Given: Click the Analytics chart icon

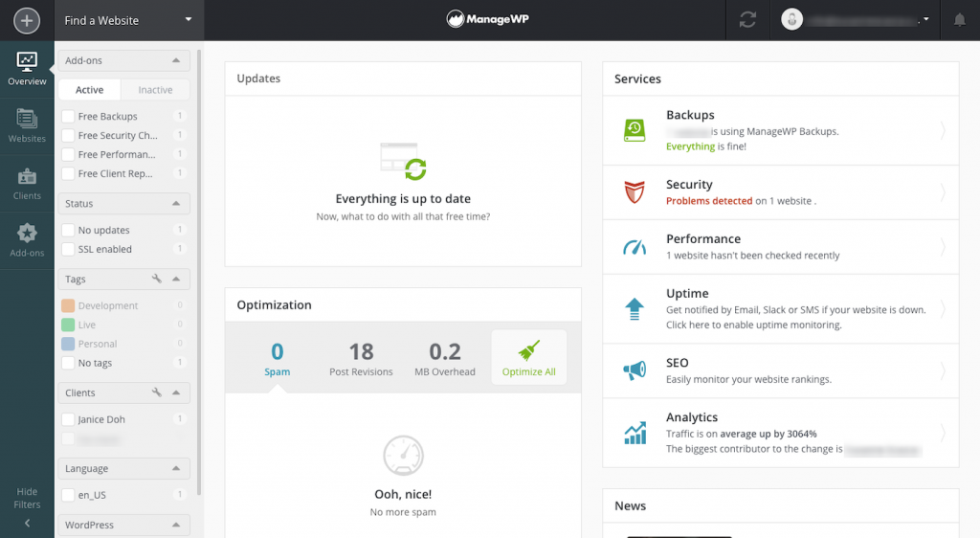Looking at the screenshot, I should pos(635,433).
